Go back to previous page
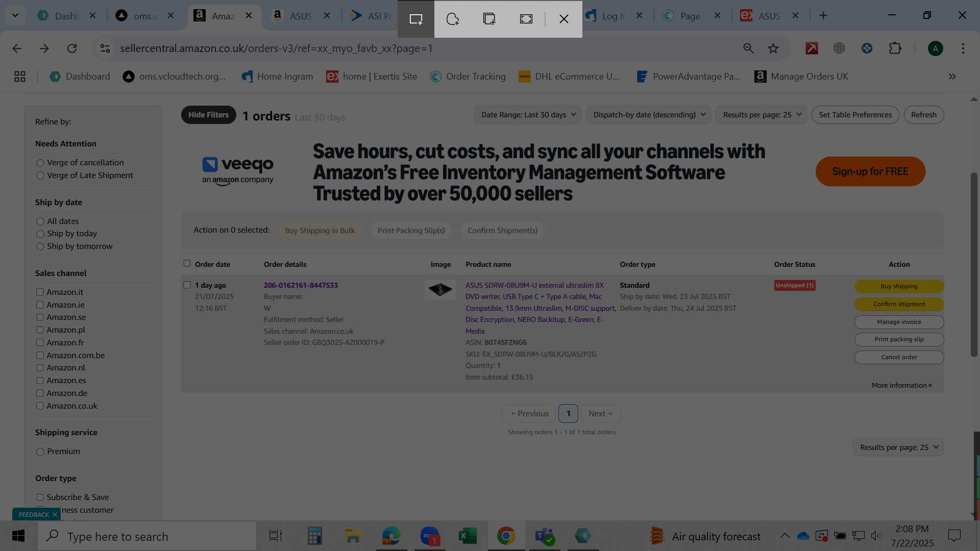This screenshot has width=980, height=551. 17,48
